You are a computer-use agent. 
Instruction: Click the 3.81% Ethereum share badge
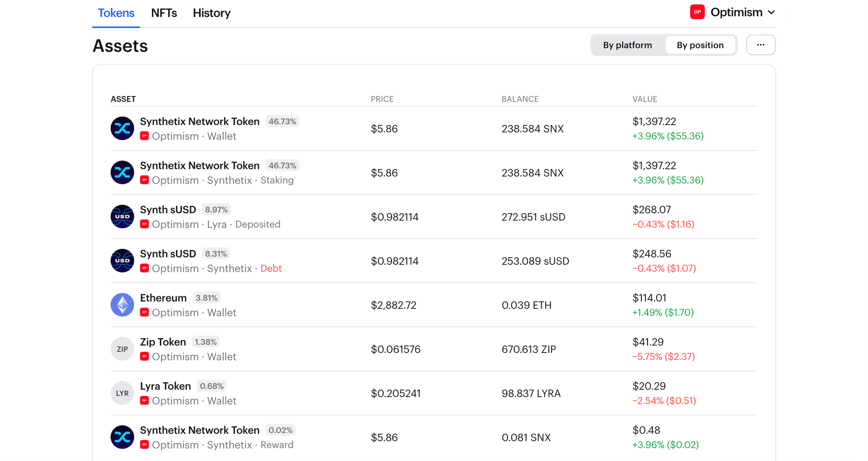tap(207, 298)
